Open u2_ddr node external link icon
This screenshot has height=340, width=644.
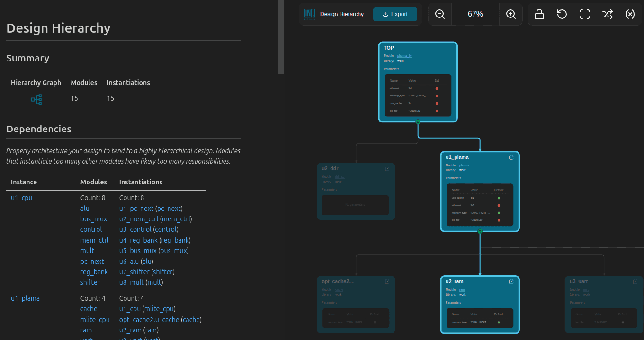click(387, 169)
